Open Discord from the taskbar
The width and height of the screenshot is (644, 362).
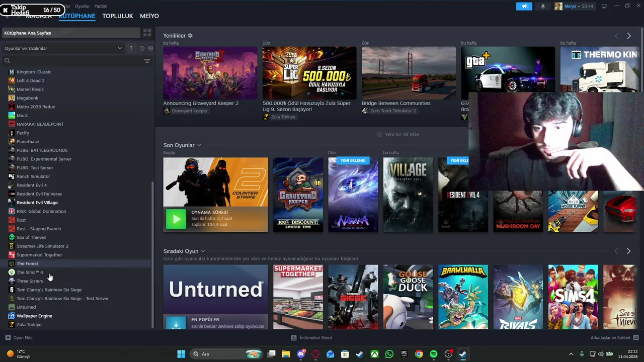pyautogui.click(x=301, y=354)
